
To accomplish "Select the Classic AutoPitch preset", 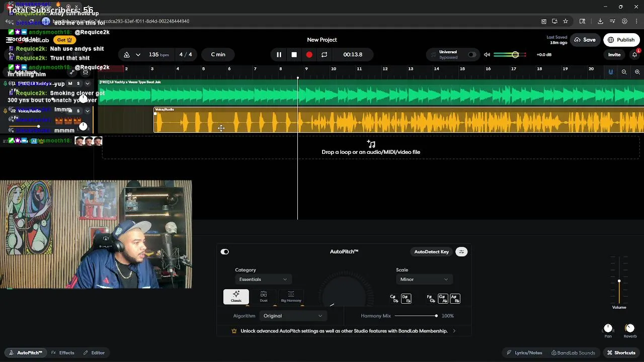I will tap(236, 297).
